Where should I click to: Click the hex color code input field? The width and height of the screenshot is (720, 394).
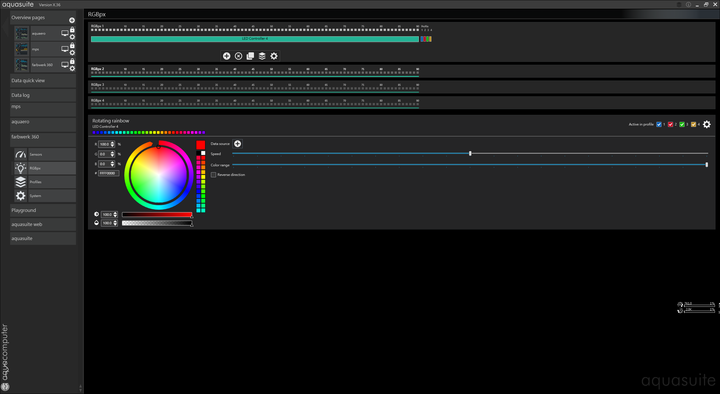pos(109,174)
